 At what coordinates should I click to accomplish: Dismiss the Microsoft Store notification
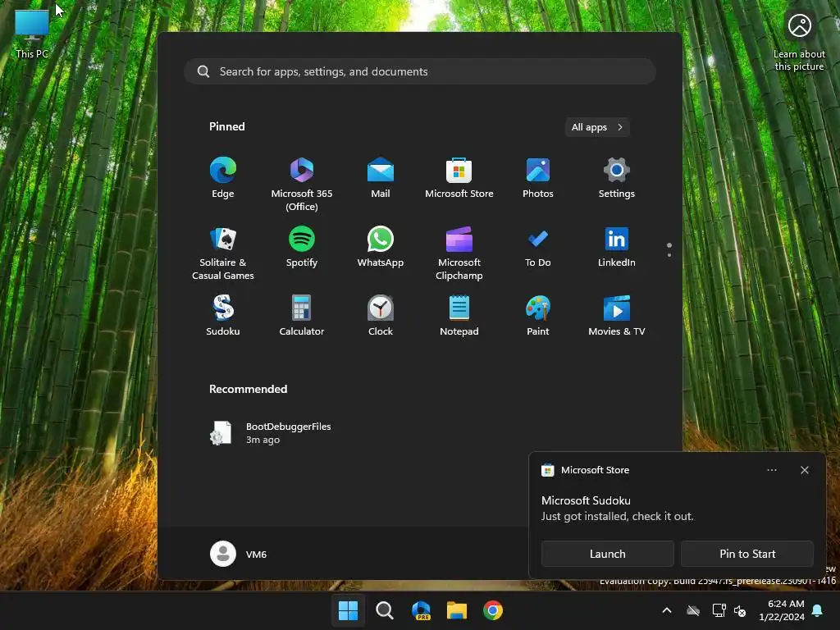805,470
